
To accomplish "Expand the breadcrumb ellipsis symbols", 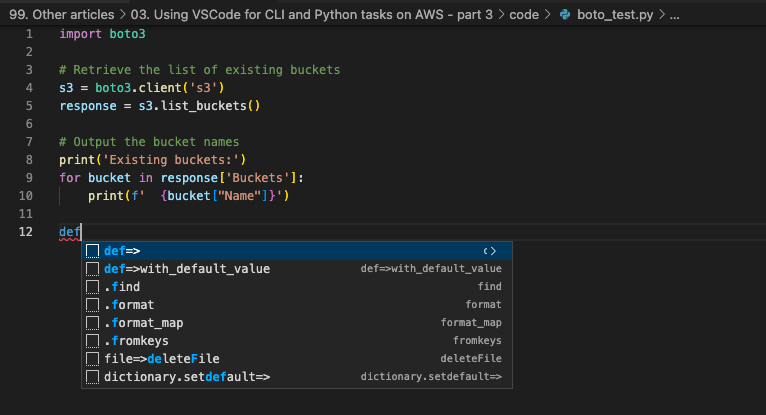I will 674,15.
